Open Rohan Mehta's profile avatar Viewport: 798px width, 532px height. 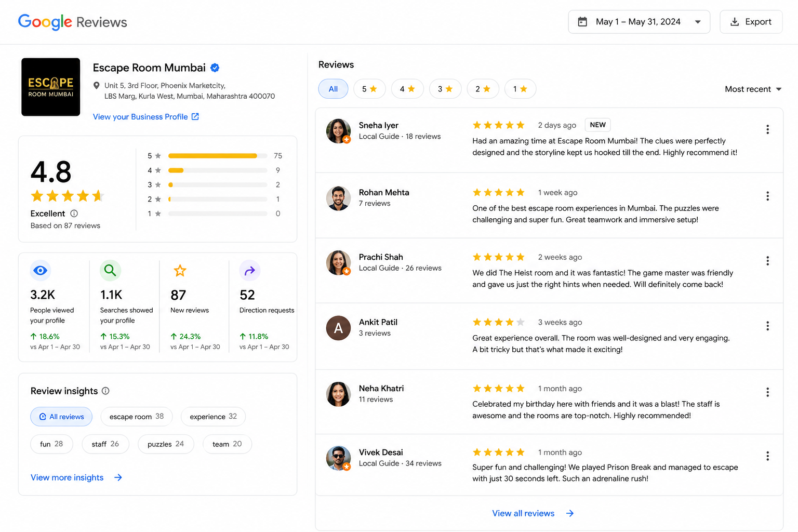click(338, 198)
